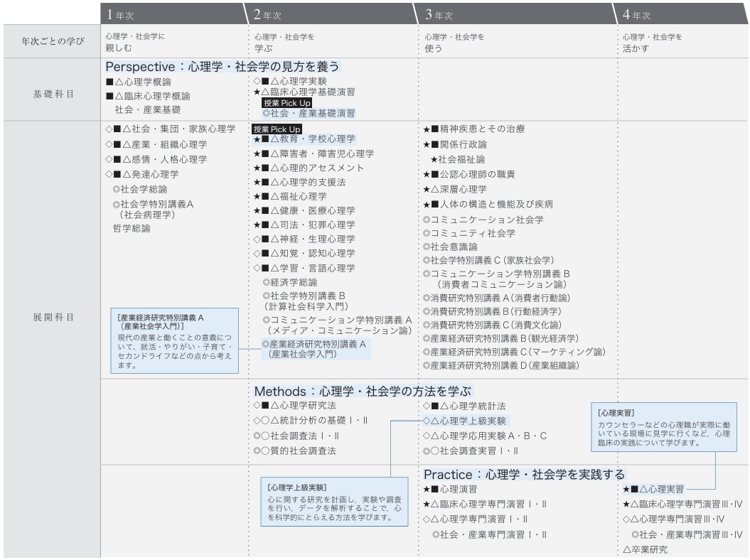Select the highlighted course "社会・産業基礎演習"
This screenshot has width=750, height=560.
click(x=309, y=113)
